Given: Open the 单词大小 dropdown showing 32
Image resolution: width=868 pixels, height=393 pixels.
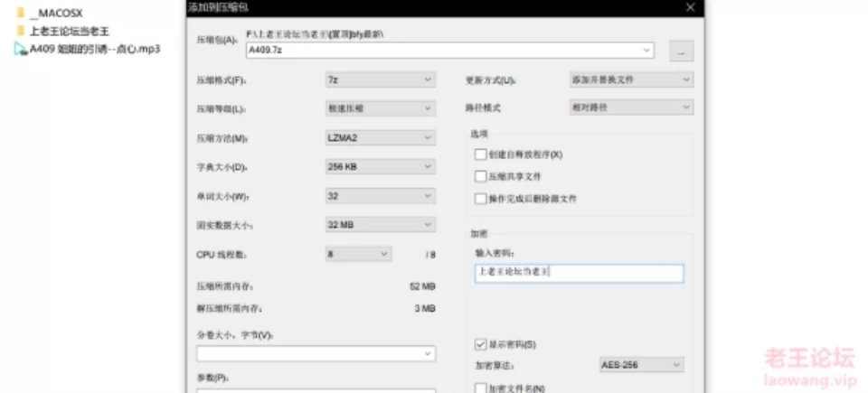Looking at the screenshot, I should click(381, 195).
